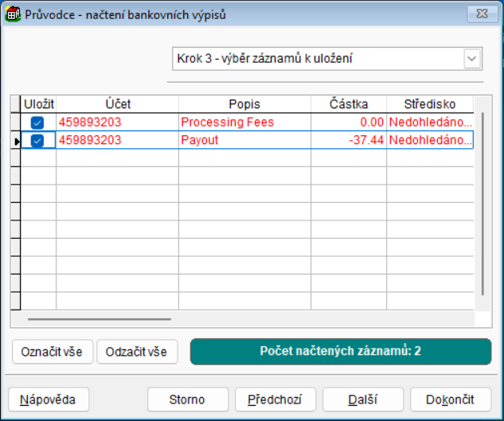Finish wizard with Dokončit button
This screenshot has height=421, width=504.
[451, 400]
